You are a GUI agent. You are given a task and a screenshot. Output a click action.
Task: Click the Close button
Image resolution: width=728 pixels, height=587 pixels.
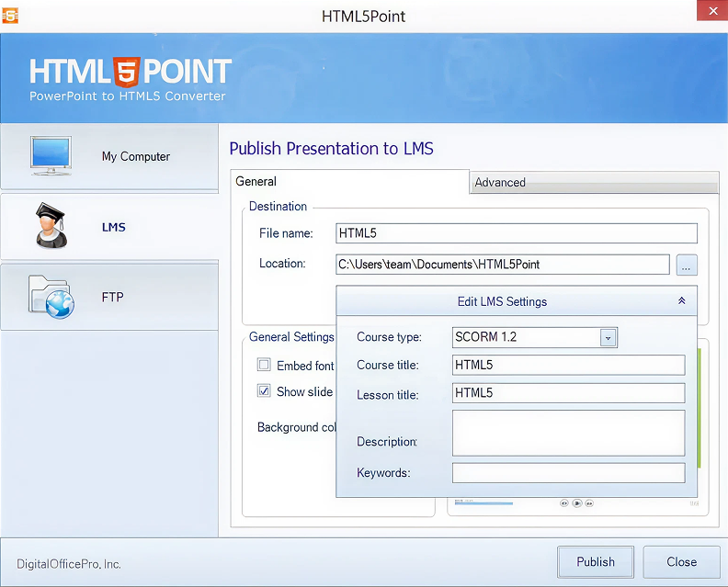tap(681, 562)
